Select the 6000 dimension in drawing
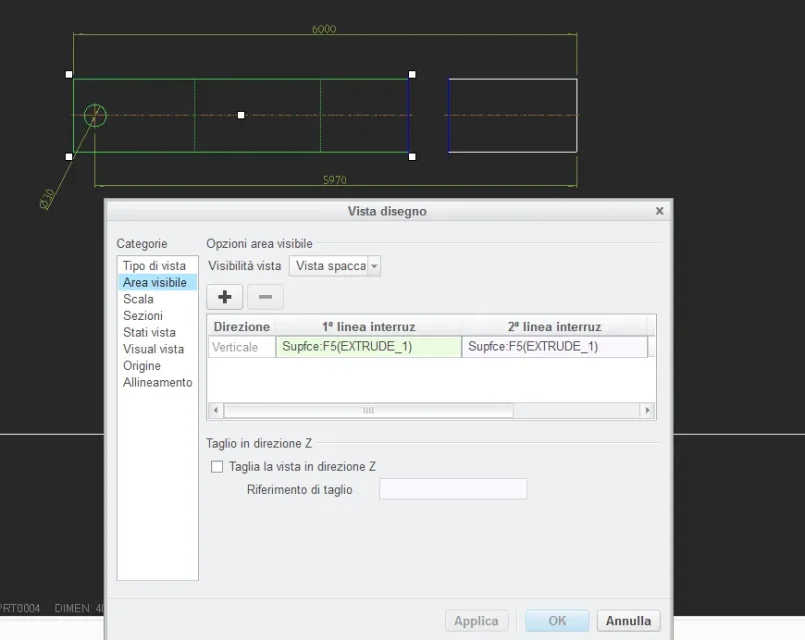This screenshot has height=640, width=805. 324,29
